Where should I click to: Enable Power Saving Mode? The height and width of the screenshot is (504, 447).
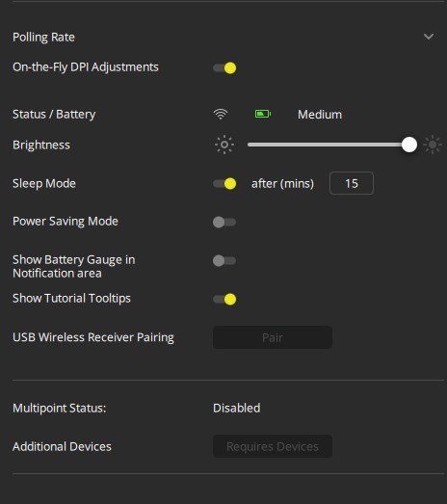pos(224,222)
